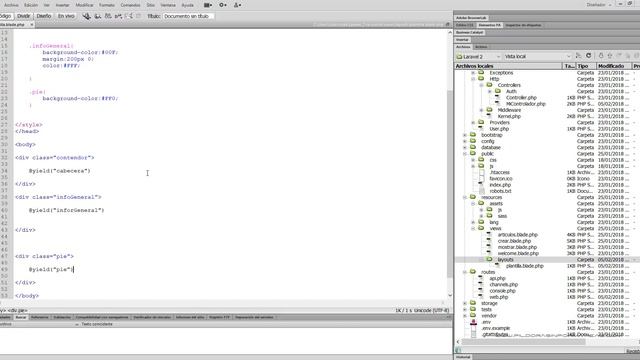640x360 pixels.
Task: Open the Sitio menu
Action: pos(150,5)
